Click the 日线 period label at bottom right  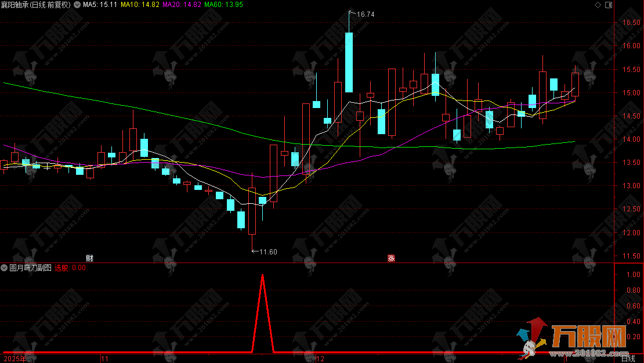pos(629,359)
